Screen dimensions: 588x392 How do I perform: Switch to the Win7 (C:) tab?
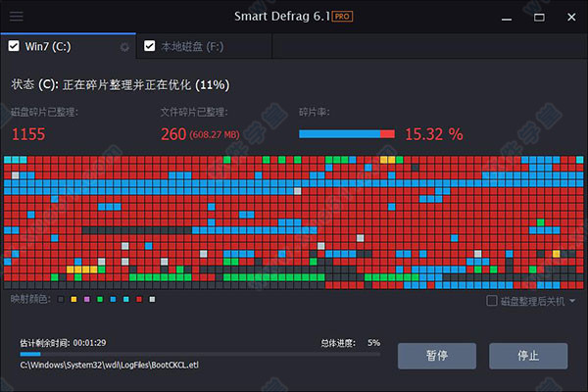tap(69, 46)
